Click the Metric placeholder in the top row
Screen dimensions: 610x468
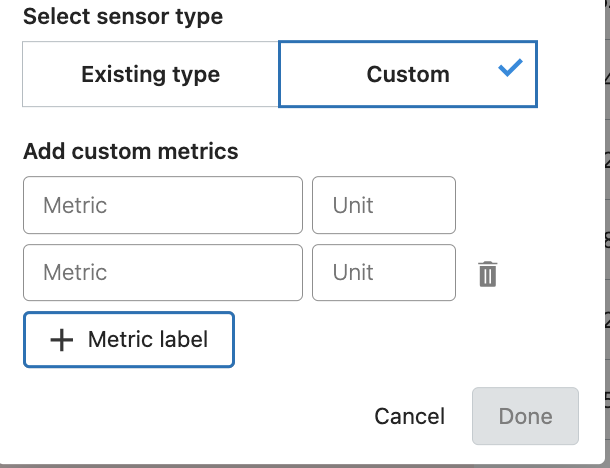tap(75, 205)
